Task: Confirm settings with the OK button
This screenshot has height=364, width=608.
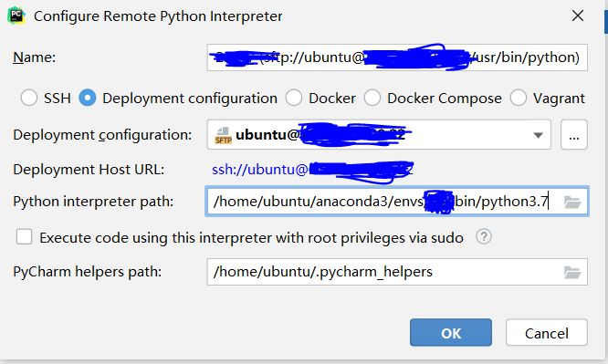Action: click(x=451, y=333)
